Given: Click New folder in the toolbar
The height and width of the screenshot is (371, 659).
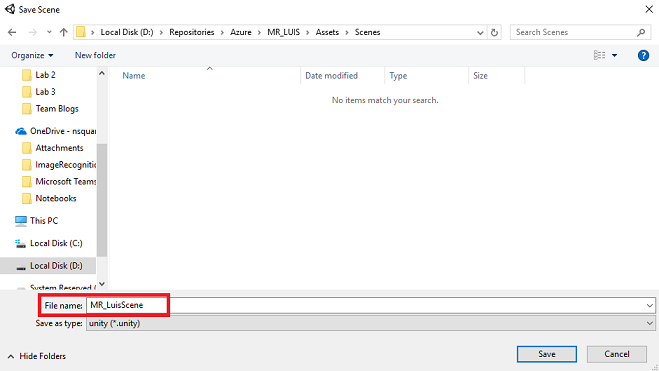Looking at the screenshot, I should 95,55.
